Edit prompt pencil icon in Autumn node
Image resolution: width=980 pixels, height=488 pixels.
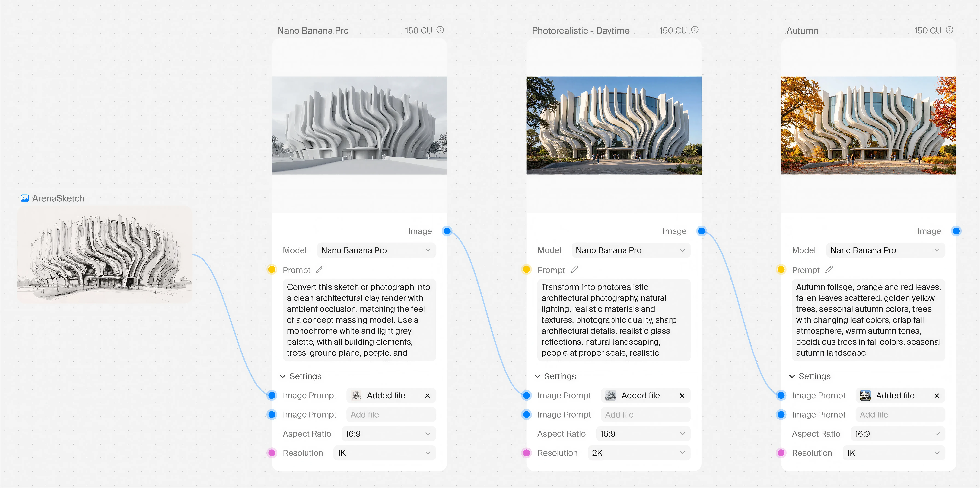click(x=829, y=269)
